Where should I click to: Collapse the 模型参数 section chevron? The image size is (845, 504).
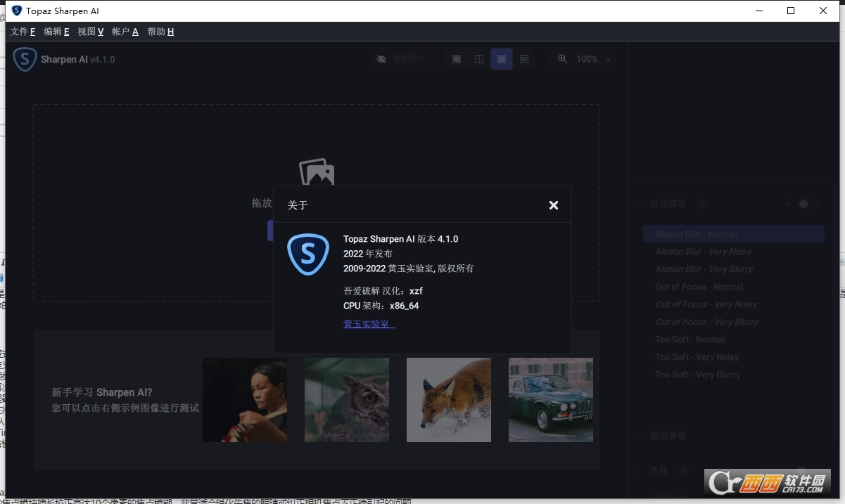638,436
